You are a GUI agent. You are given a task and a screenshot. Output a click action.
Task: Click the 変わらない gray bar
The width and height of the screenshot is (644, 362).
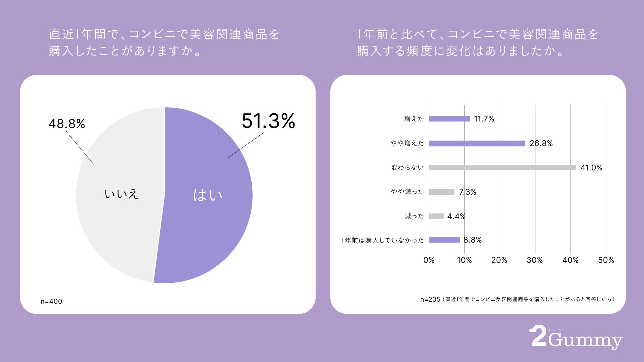point(503,168)
